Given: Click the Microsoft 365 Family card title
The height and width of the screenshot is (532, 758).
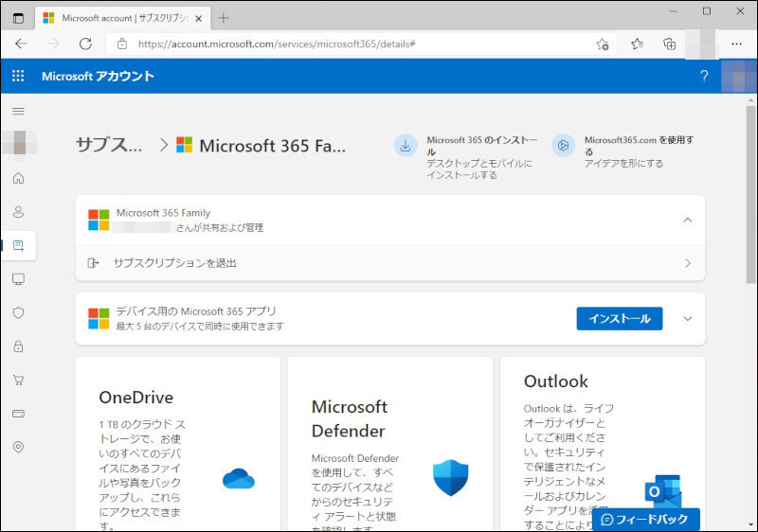Looking at the screenshot, I should (x=163, y=213).
